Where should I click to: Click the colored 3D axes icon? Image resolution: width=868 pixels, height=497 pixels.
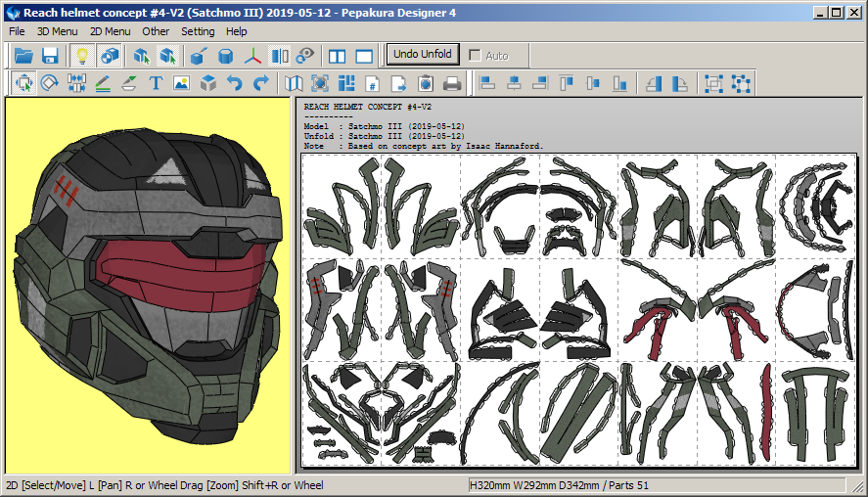point(252,56)
